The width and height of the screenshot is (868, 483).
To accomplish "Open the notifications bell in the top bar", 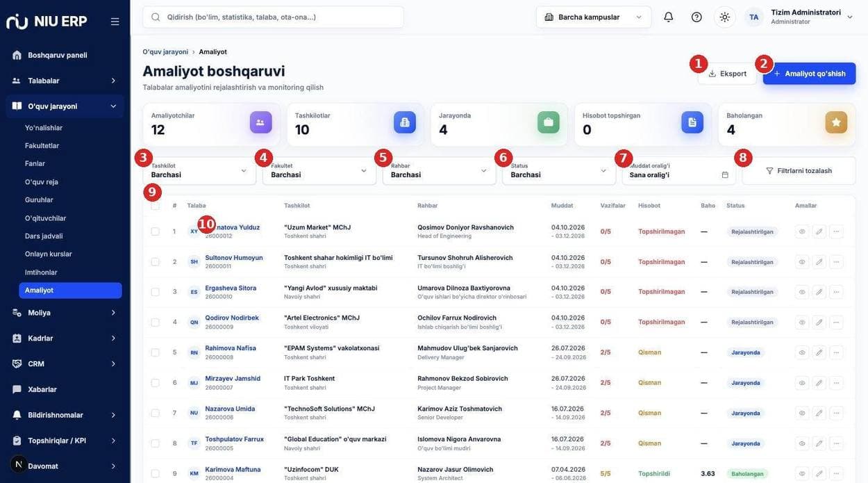I will coord(669,17).
